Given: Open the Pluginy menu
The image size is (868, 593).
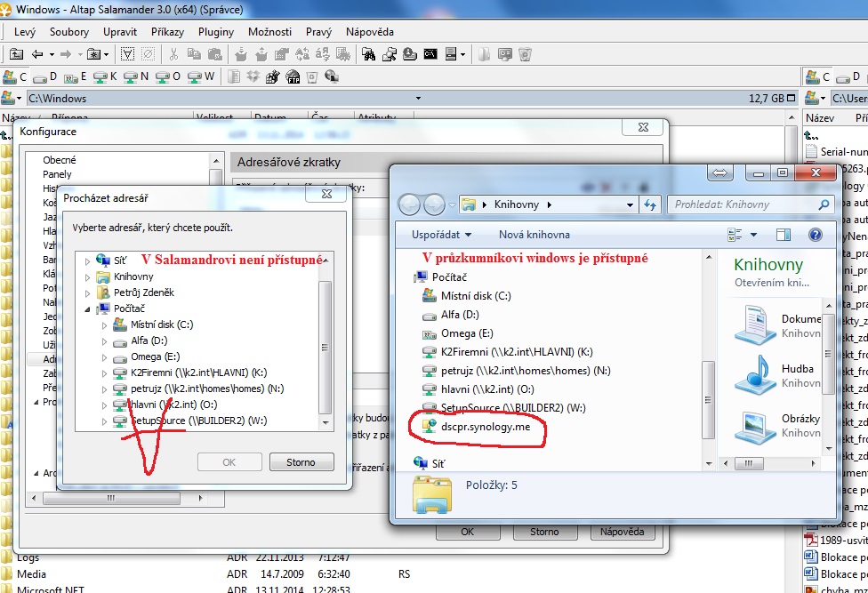Looking at the screenshot, I should pos(216,32).
